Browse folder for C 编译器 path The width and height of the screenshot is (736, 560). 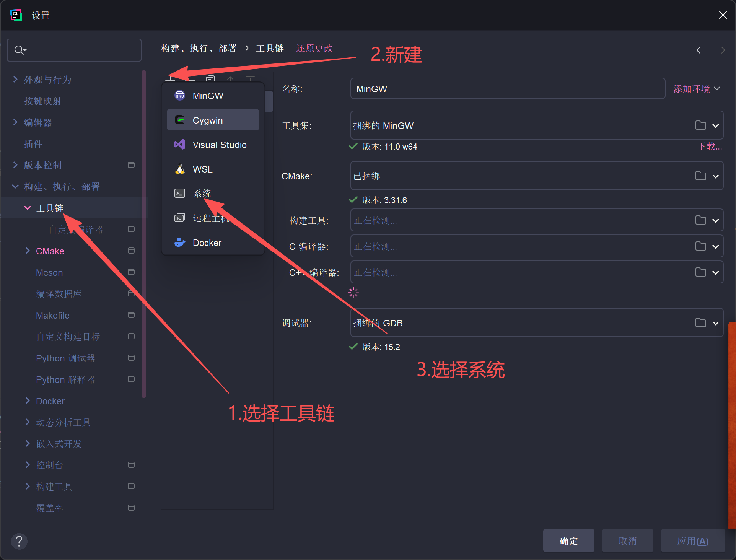[701, 246]
